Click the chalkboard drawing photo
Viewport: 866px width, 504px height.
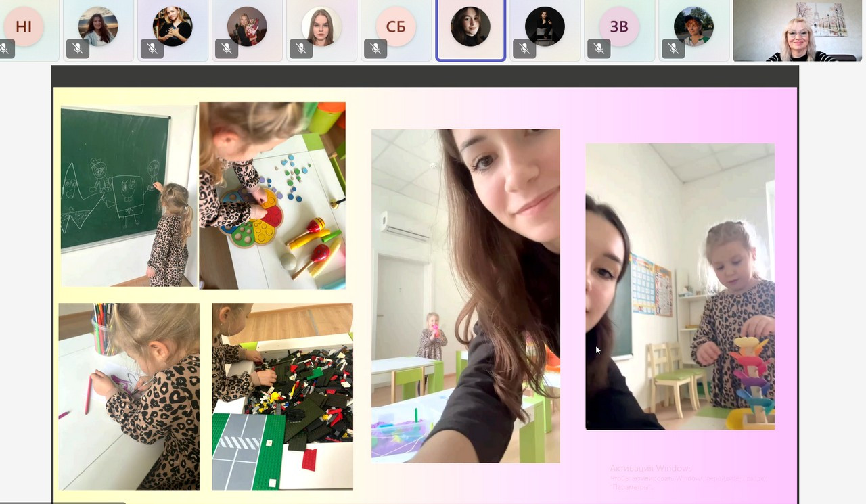(x=129, y=196)
